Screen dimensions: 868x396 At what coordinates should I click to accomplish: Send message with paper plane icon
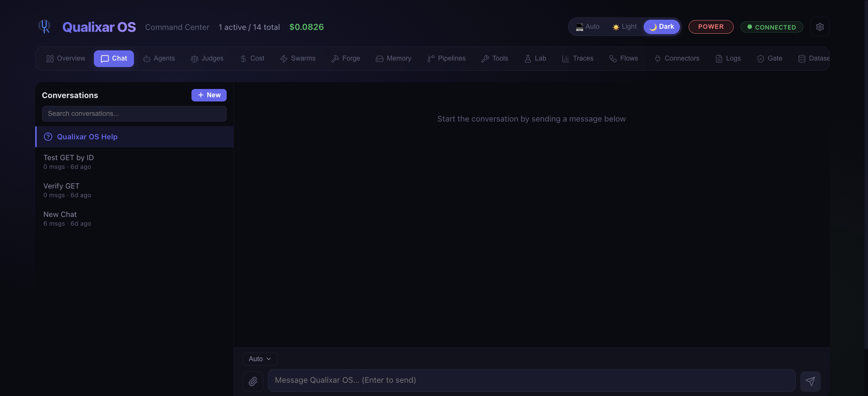click(x=810, y=381)
